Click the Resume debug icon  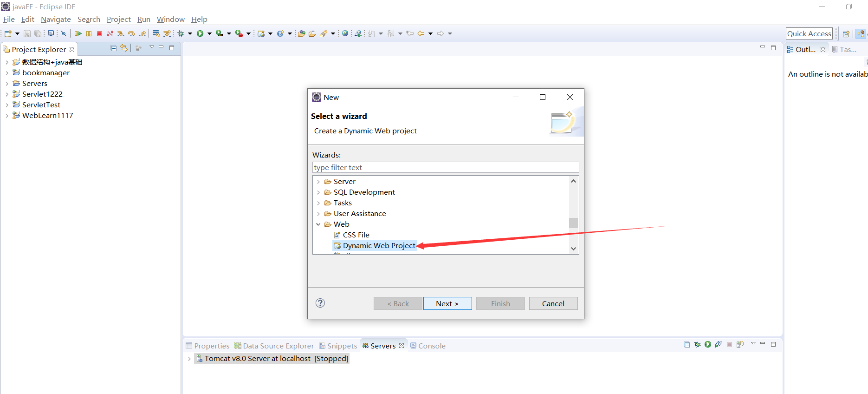click(x=78, y=33)
